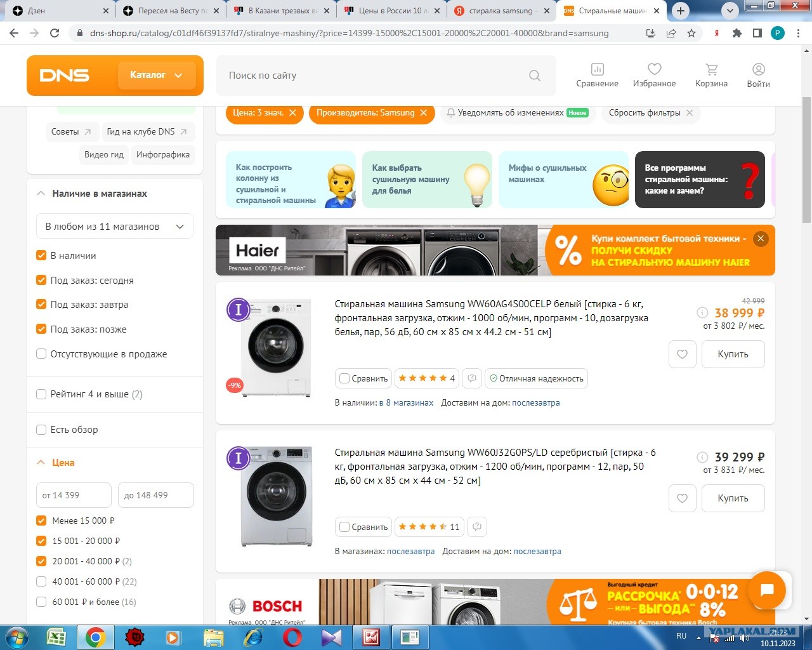812x650 pixels.
Task: Open the Гид на клубе DNS link
Action: tap(147, 132)
